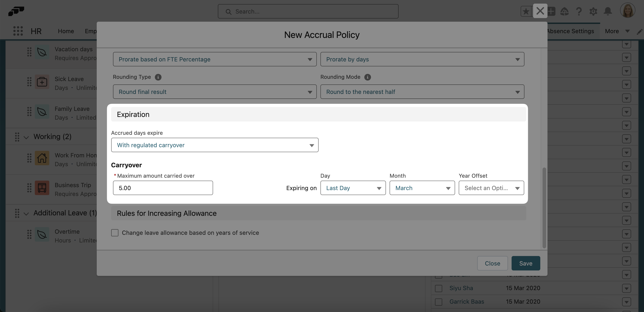Image resolution: width=644 pixels, height=312 pixels.
Task: Open the notifications bell
Action: (608, 11)
